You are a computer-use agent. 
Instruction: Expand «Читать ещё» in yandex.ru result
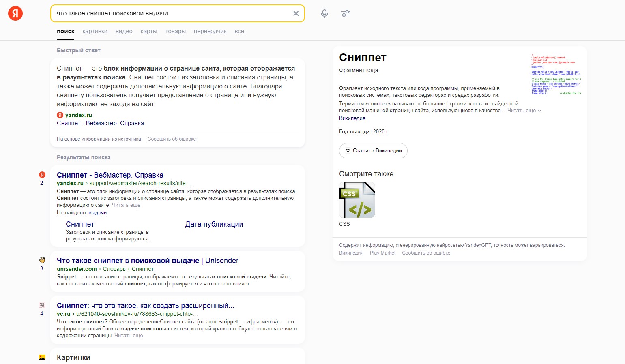coord(126,205)
